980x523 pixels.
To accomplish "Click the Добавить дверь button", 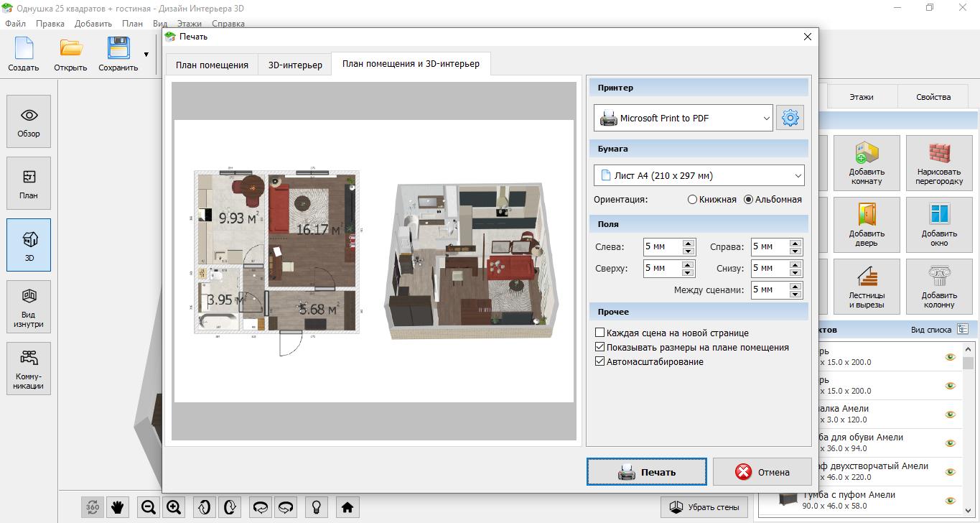I will point(867,223).
